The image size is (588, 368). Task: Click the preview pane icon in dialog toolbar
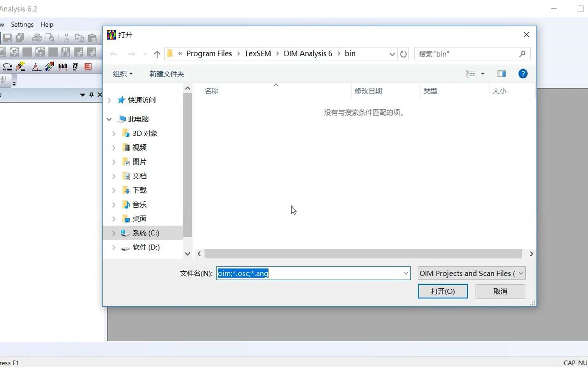tap(501, 74)
